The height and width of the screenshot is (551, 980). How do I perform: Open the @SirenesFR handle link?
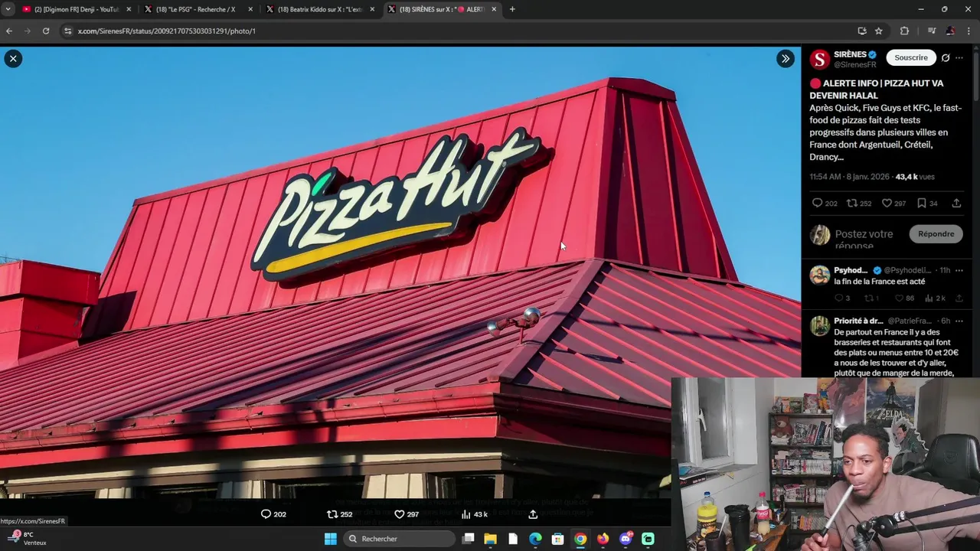[x=855, y=65]
